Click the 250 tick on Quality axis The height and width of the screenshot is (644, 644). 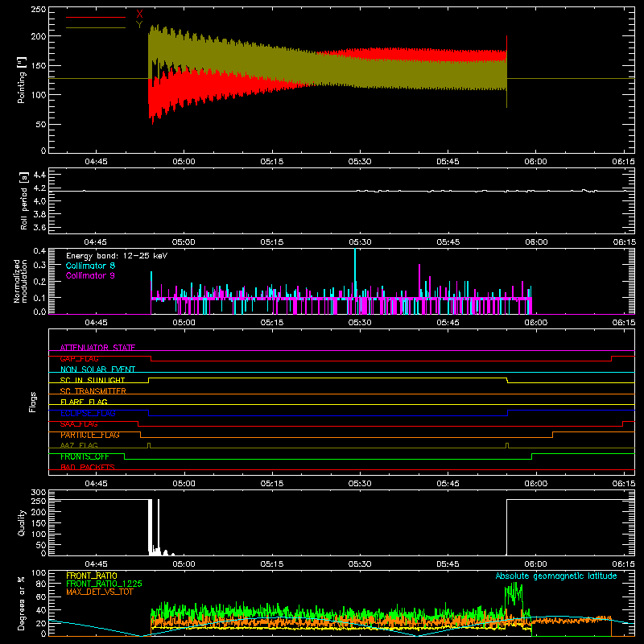39,501
